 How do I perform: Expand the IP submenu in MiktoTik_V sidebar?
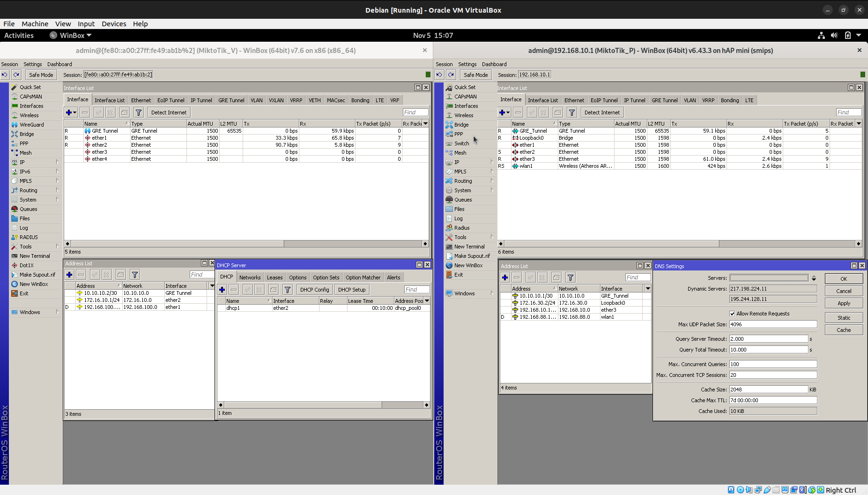58,162
